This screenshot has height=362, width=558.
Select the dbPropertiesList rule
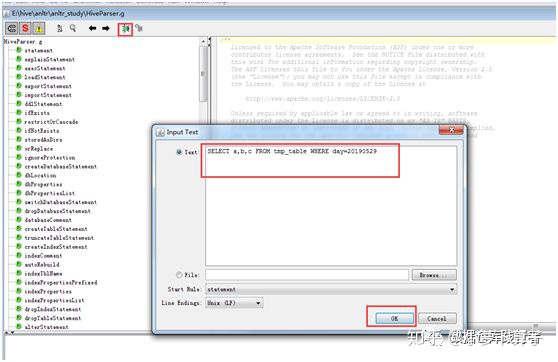(x=50, y=193)
